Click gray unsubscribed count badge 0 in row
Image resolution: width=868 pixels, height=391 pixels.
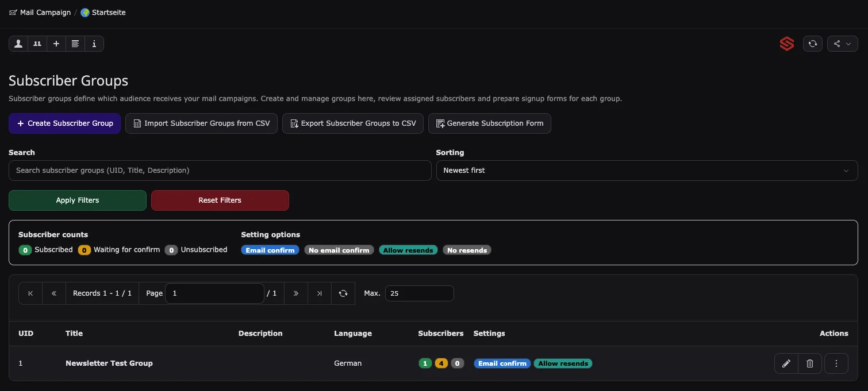[x=457, y=363]
